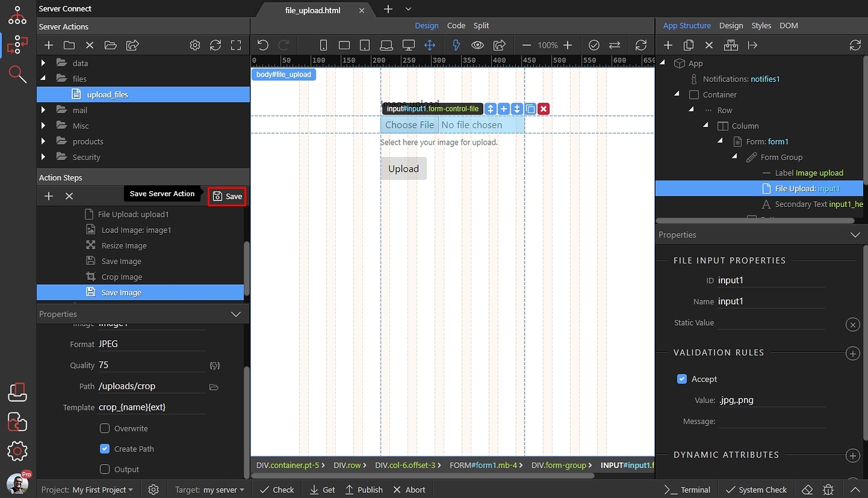Add a new server action
Screen dimensions: 868x498
pyautogui.click(x=48, y=45)
